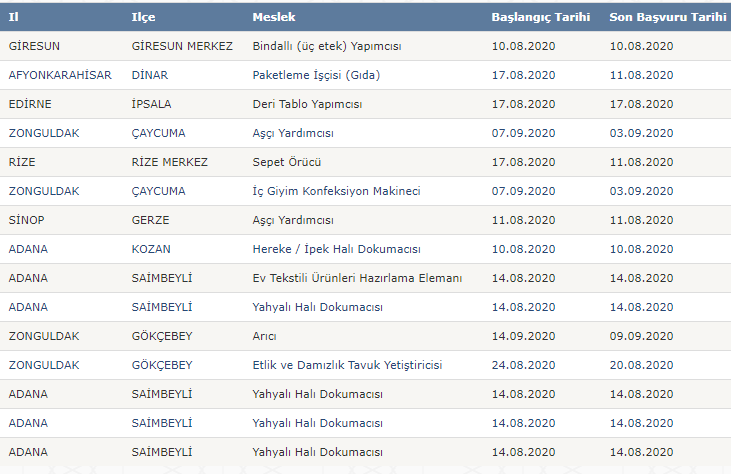Select Deri Tablo Yapımcısı job
The height and width of the screenshot is (474, 731).
point(307,104)
